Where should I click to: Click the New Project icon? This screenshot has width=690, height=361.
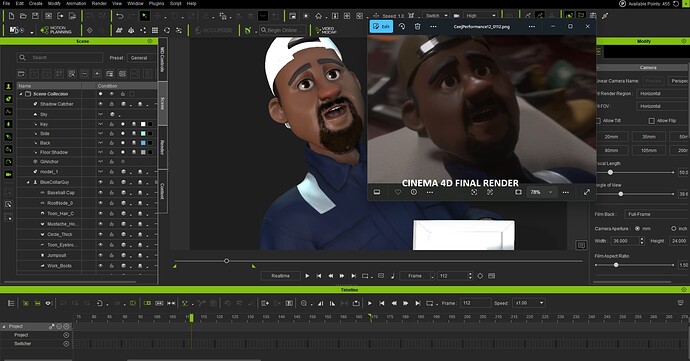tap(11, 16)
